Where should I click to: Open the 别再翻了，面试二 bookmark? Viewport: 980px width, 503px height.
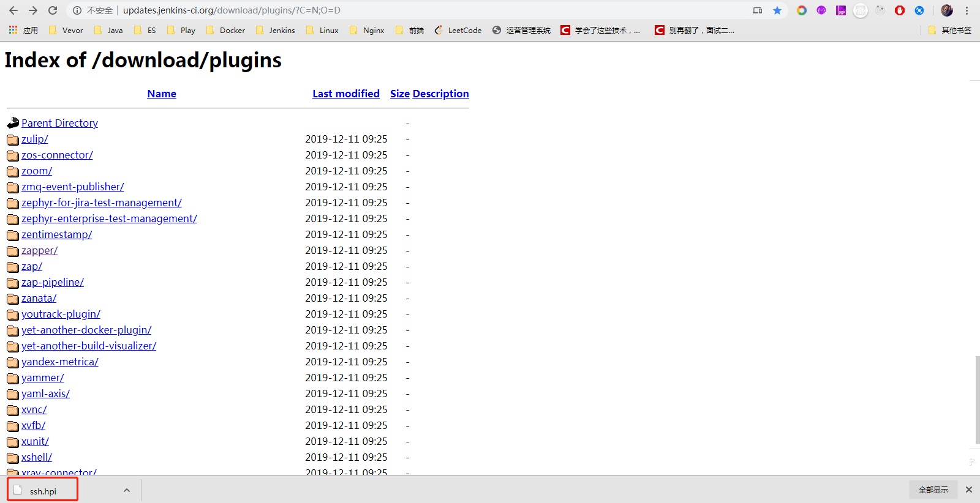point(695,30)
